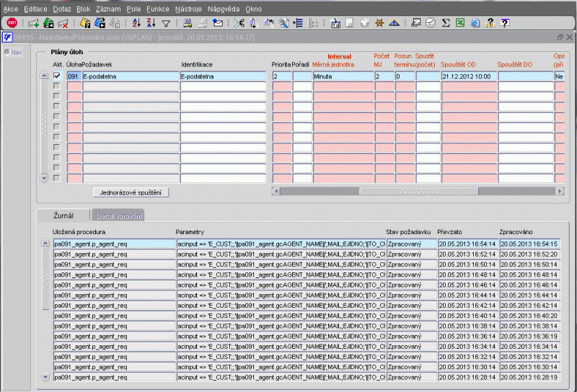
Task: Click right arrow of horizontal scrollbar
Action: pyautogui.click(x=560, y=191)
